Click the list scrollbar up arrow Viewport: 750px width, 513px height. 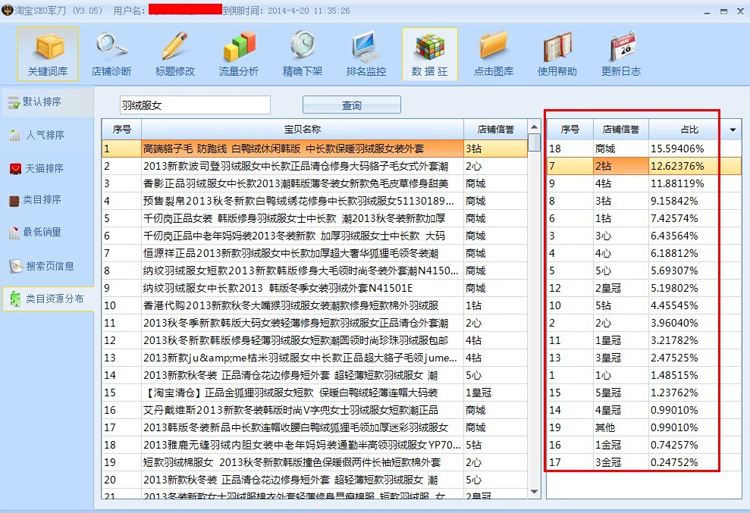click(534, 127)
